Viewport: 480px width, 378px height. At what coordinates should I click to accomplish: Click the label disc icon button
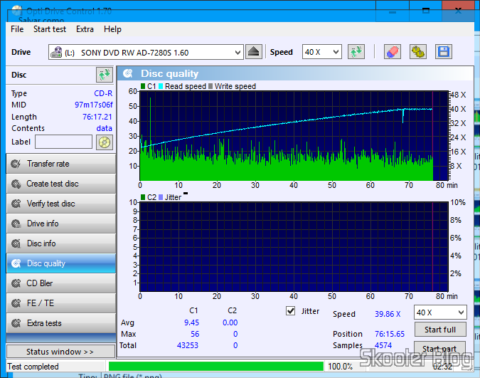104,142
